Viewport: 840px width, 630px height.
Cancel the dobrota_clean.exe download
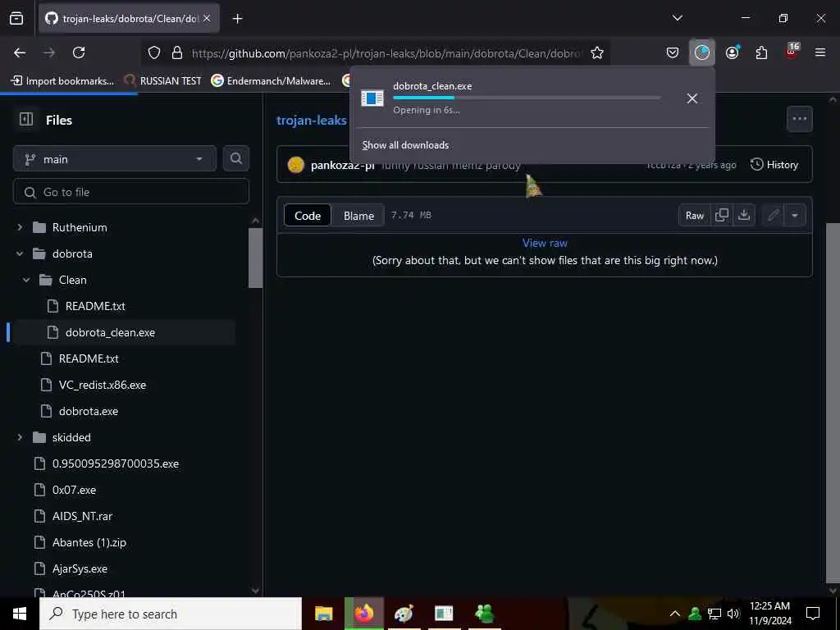point(692,98)
